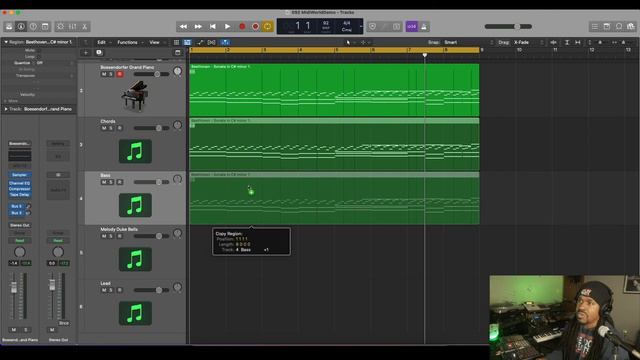Open the Channel EQ plugin

click(x=20, y=183)
